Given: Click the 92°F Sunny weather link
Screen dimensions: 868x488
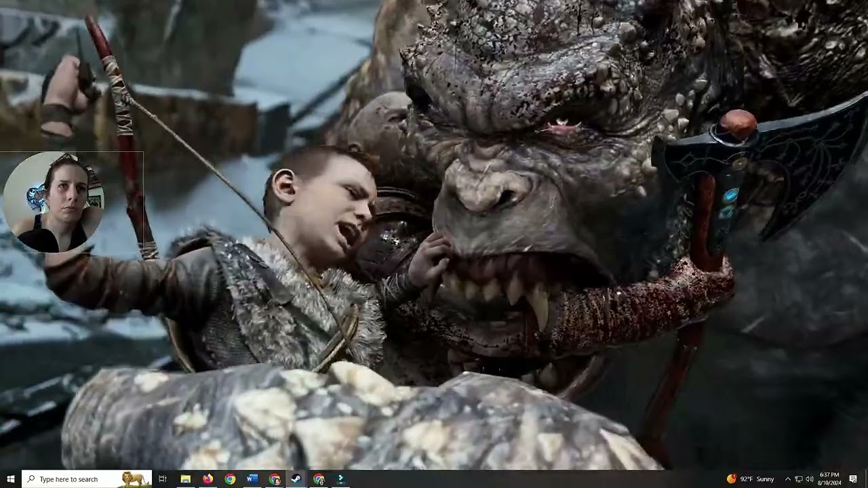Looking at the screenshot, I should pos(756,479).
